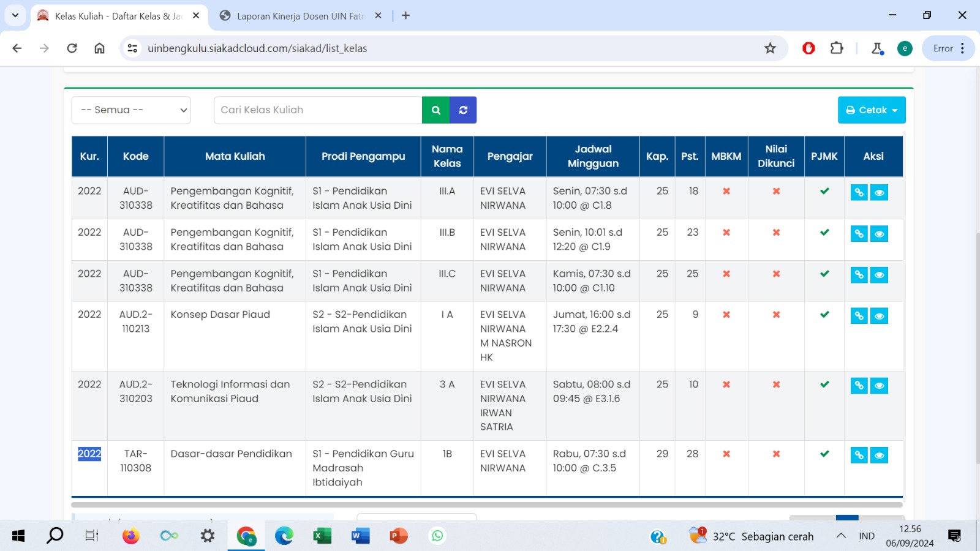The image size is (980, 551).
Task: Click link icon for class III.A row
Action: (859, 193)
